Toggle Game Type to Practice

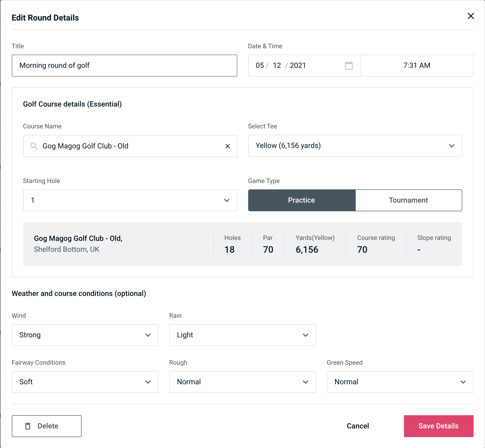302,200
